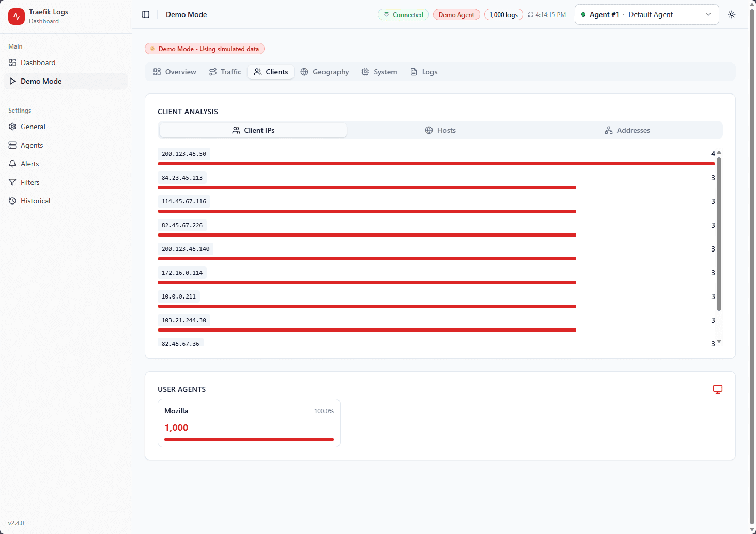Click the Mozilla usage bar

249,439
